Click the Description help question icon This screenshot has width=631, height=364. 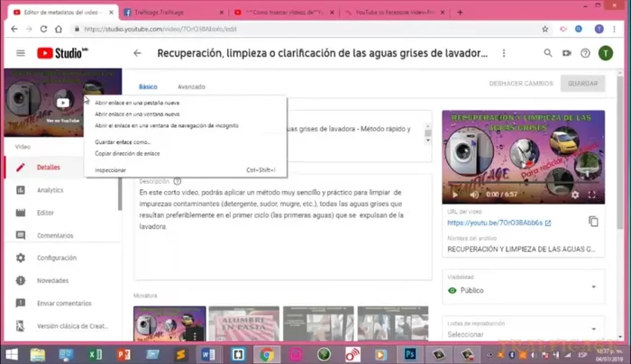tap(177, 181)
